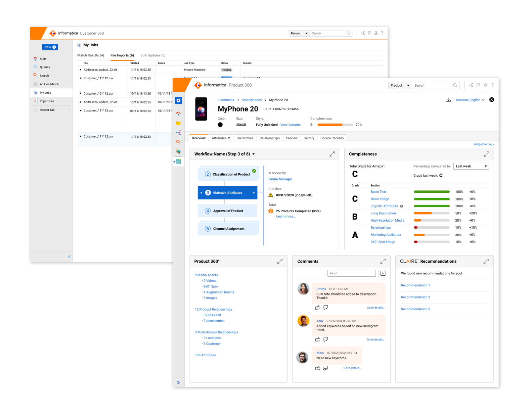Select My Jobs in Customer 360 sidebar

point(51,93)
